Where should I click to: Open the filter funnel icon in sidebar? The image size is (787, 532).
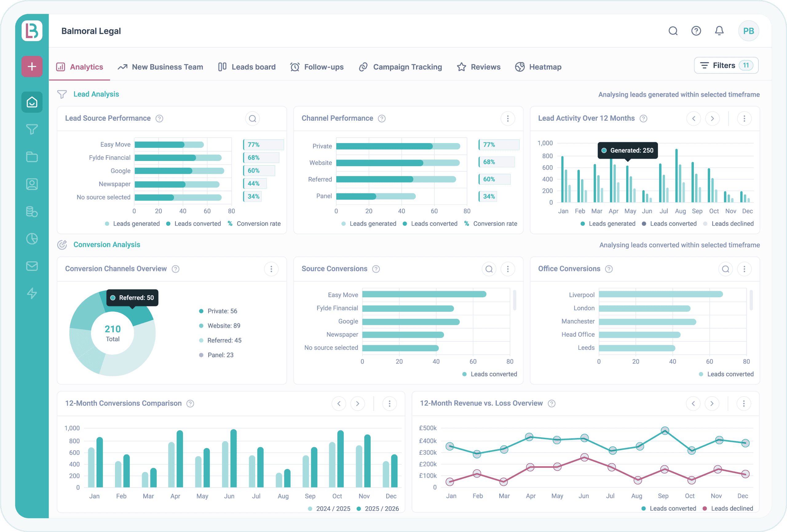(31, 129)
